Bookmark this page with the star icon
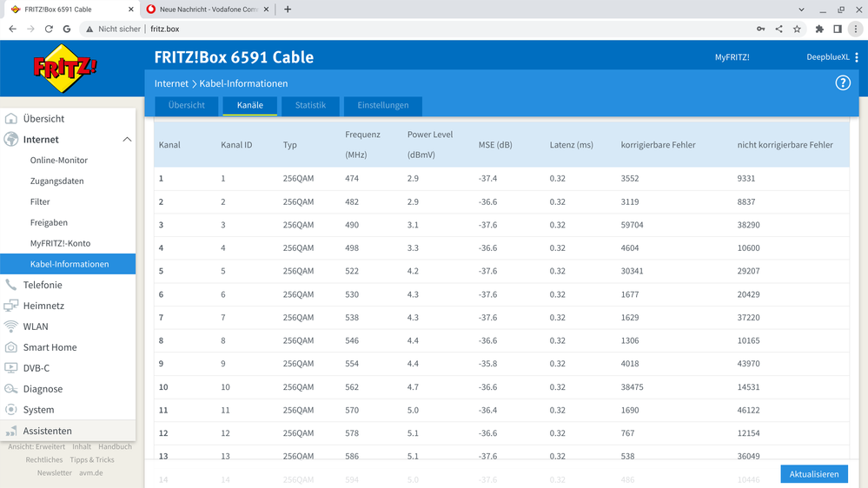Image resolution: width=868 pixels, height=488 pixels. pyautogui.click(x=797, y=29)
